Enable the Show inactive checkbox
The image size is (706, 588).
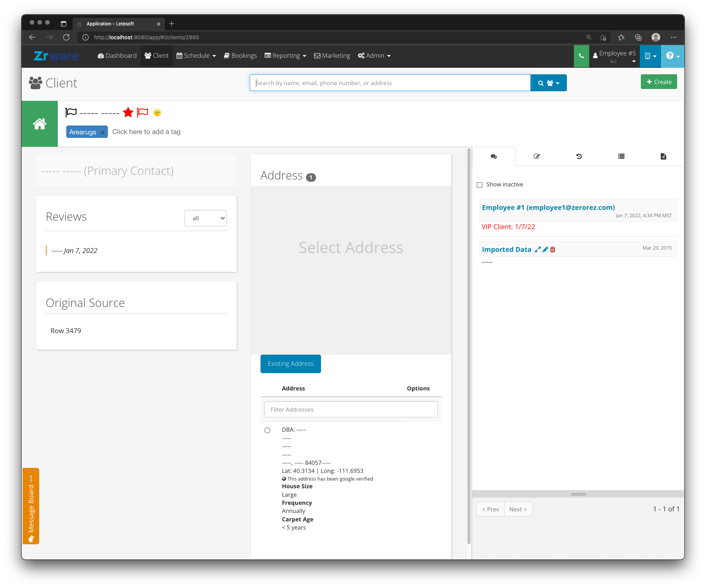[x=480, y=185]
